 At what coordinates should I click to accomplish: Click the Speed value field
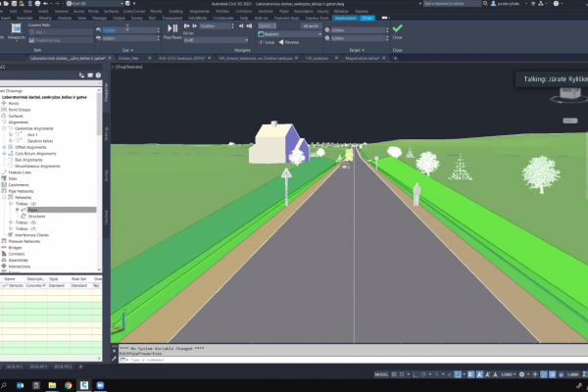(312, 25)
